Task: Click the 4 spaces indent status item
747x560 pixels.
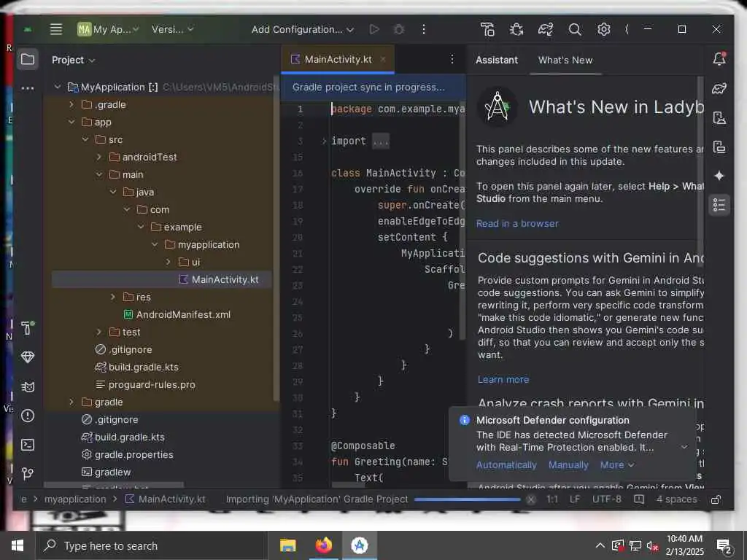Action: pyautogui.click(x=676, y=499)
